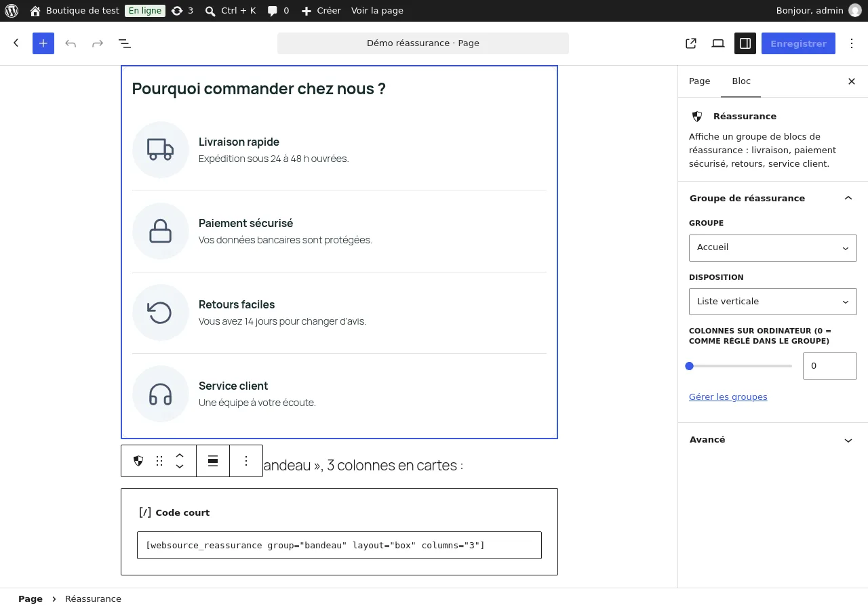868x610 pixels.
Task: Undo the last change
Action: tap(71, 43)
